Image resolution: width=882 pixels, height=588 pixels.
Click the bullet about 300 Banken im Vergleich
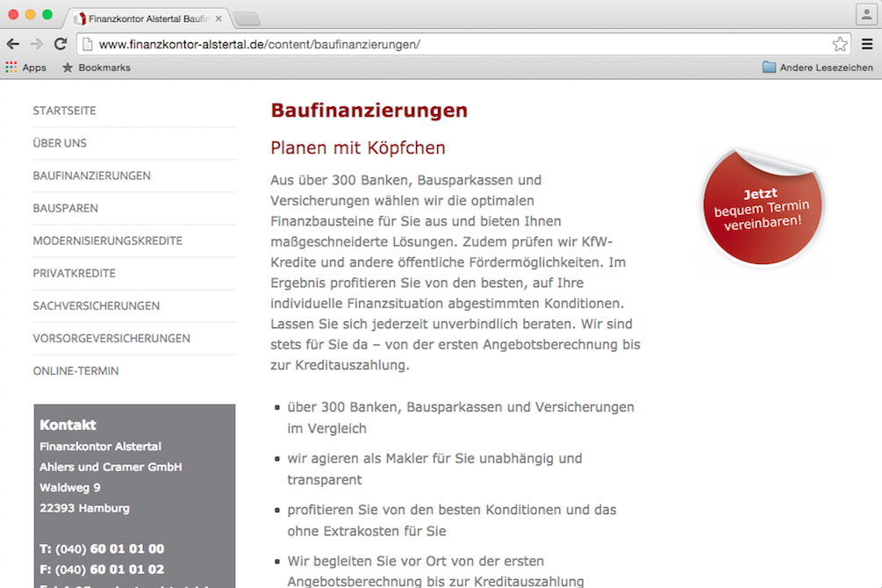[461, 418]
